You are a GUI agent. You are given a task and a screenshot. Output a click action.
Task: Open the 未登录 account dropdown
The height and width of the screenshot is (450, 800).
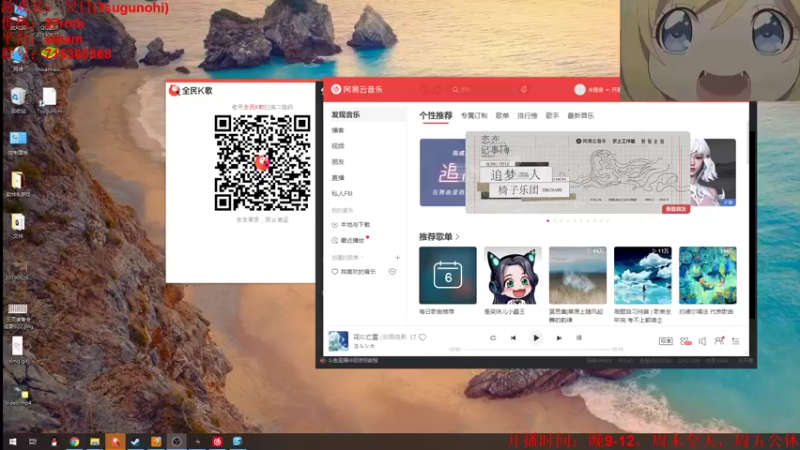[x=598, y=90]
